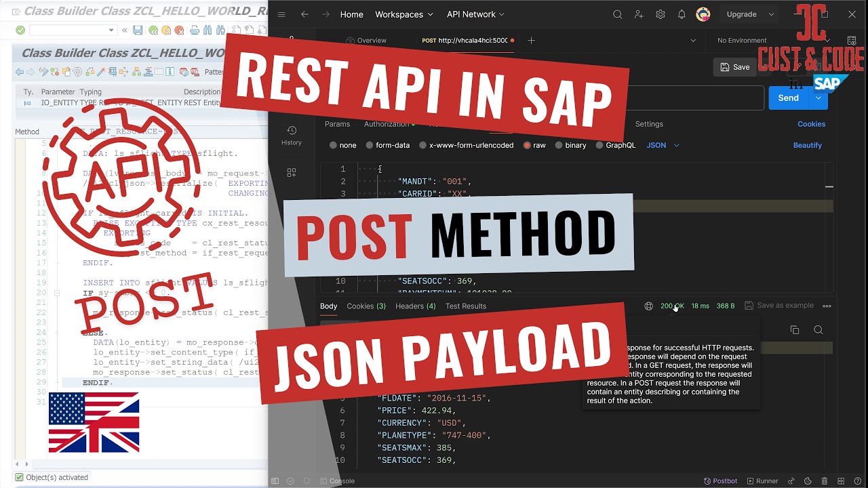Viewport: 868px width, 488px height.
Task: Open Postbot in status bar
Action: 720,481
